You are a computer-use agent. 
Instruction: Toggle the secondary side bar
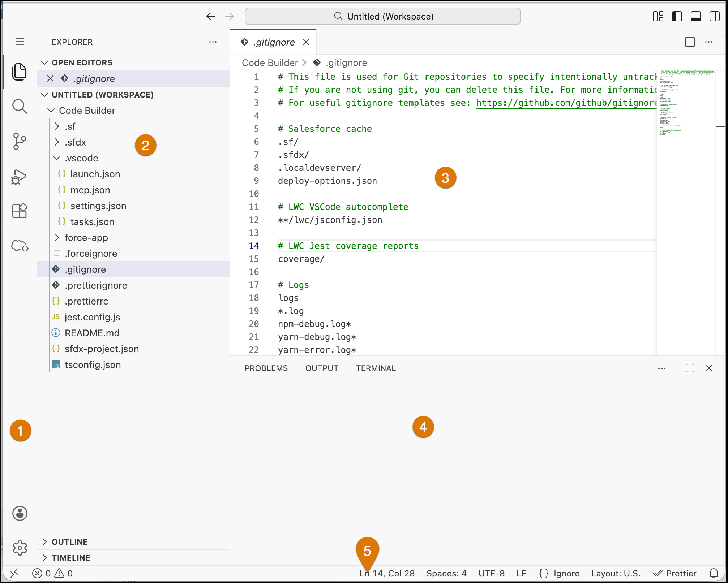tap(714, 16)
